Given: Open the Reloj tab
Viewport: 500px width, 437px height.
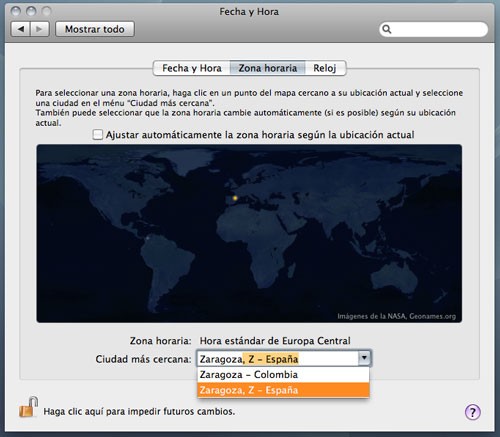Looking at the screenshot, I should pyautogui.click(x=325, y=68).
